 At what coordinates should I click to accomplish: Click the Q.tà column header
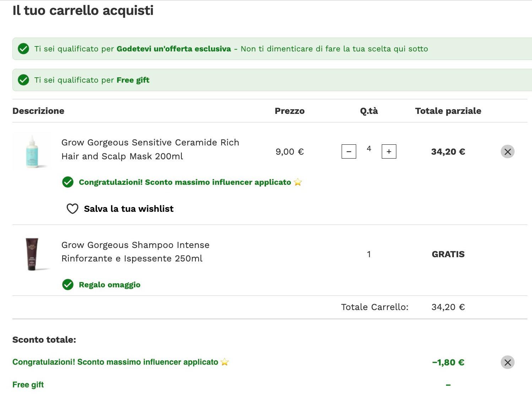pos(369,111)
